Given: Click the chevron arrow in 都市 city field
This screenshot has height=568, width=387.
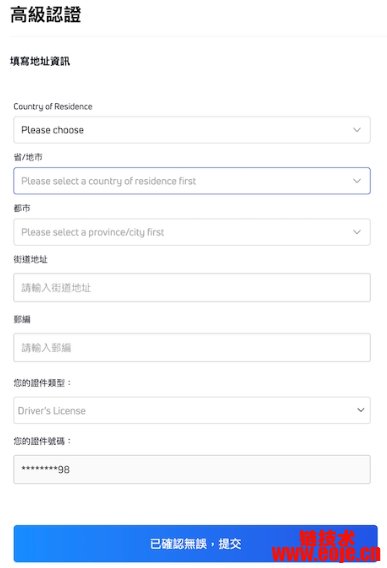Looking at the screenshot, I should click(357, 232).
